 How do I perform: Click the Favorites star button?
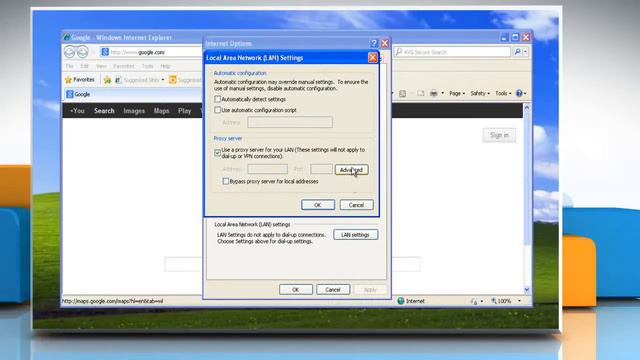[x=80, y=80]
